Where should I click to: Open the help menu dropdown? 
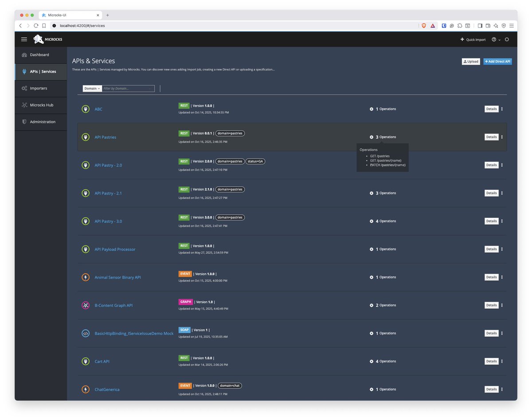(496, 39)
